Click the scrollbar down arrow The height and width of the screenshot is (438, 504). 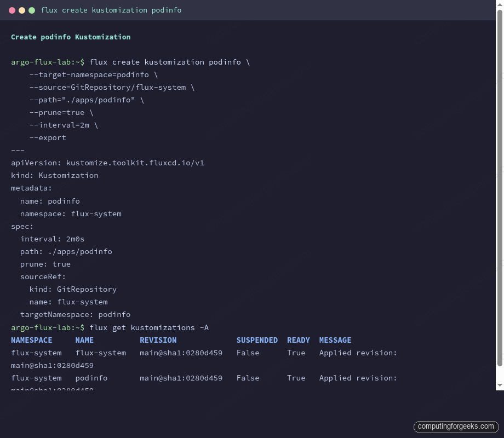pyautogui.click(x=500, y=385)
